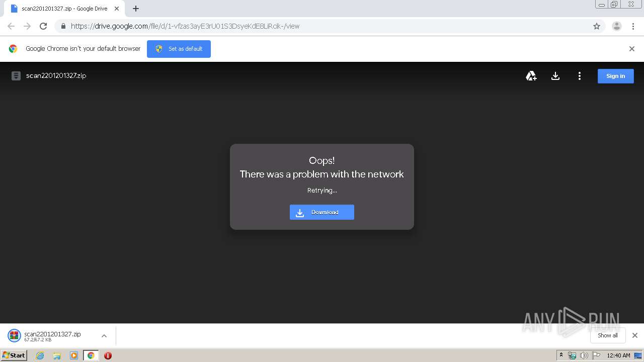Open the three-dot more actions menu in Drive
This screenshot has width=644, height=362.
[x=580, y=76]
